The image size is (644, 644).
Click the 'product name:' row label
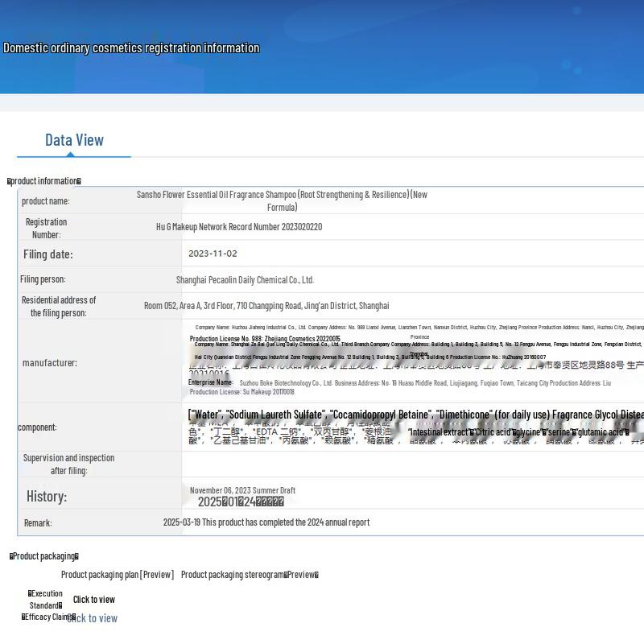pyautogui.click(x=46, y=201)
